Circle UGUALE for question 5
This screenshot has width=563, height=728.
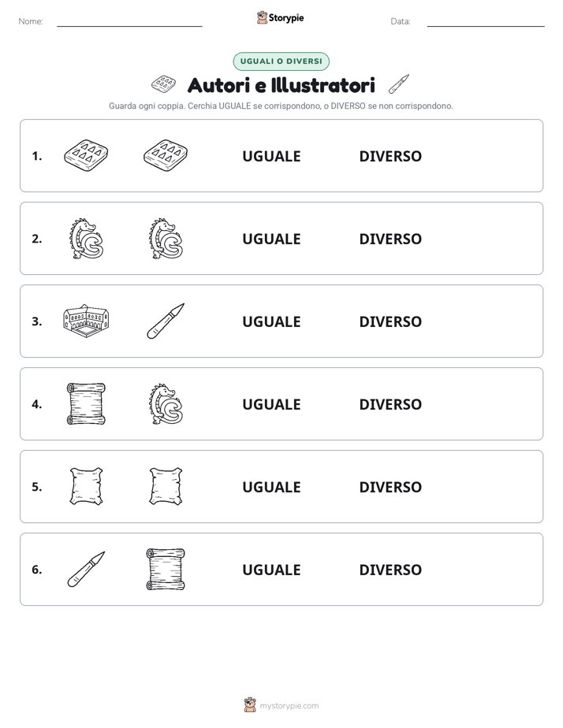coord(272,487)
